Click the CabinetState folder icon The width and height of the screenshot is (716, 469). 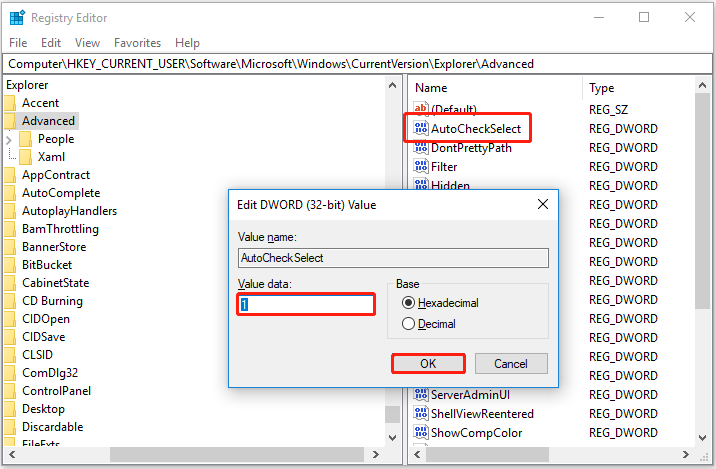point(11,283)
